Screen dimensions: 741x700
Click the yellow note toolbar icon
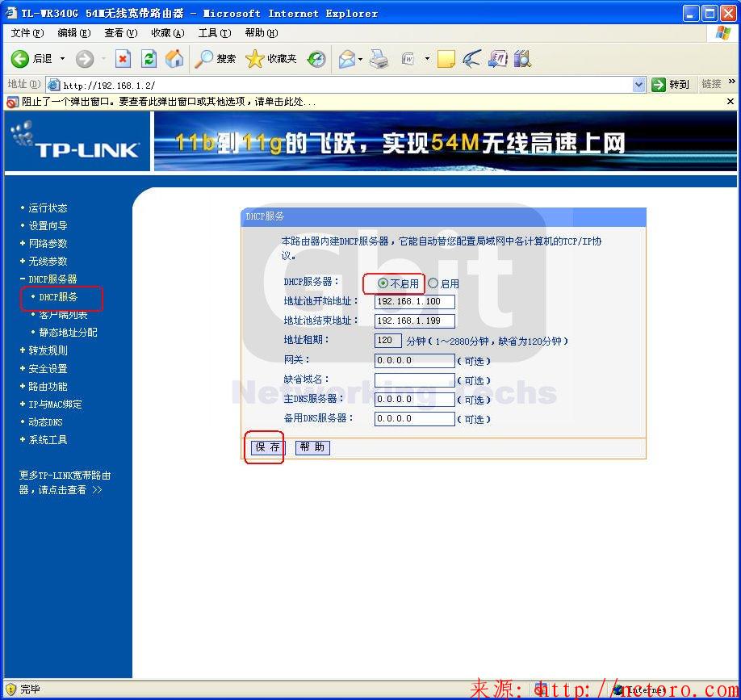tap(446, 59)
